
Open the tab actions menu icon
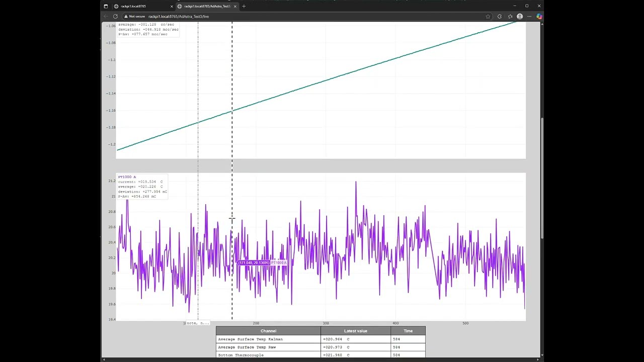pos(106,7)
